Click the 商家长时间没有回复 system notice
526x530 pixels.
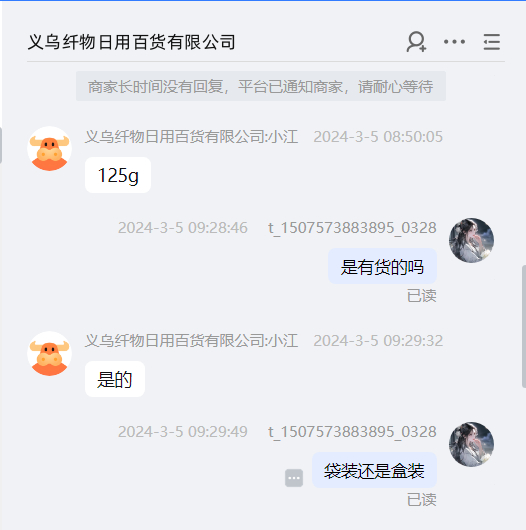pyautogui.click(x=261, y=86)
